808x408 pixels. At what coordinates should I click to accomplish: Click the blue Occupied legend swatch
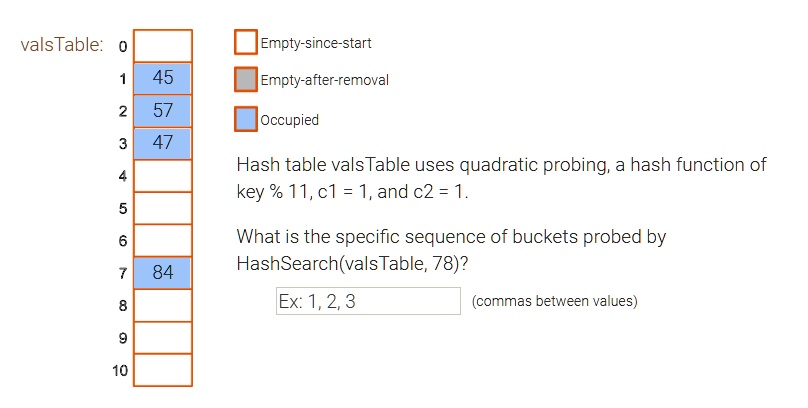pyautogui.click(x=245, y=120)
